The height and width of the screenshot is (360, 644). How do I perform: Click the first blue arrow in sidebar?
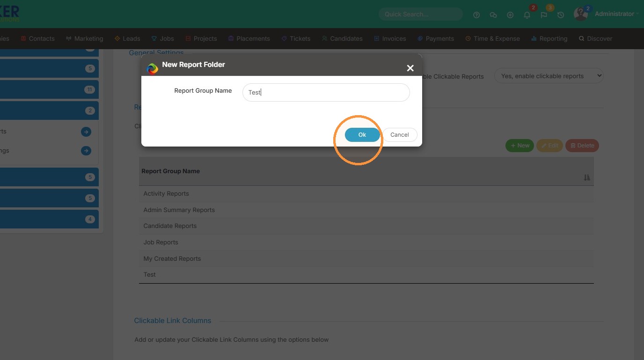coord(86,132)
